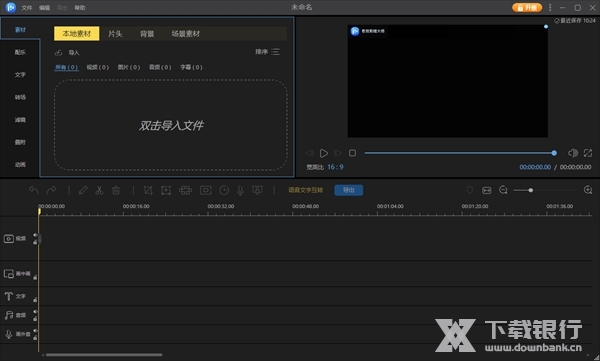Select the crop tool icon
The height and width of the screenshot is (361, 600).
148,190
